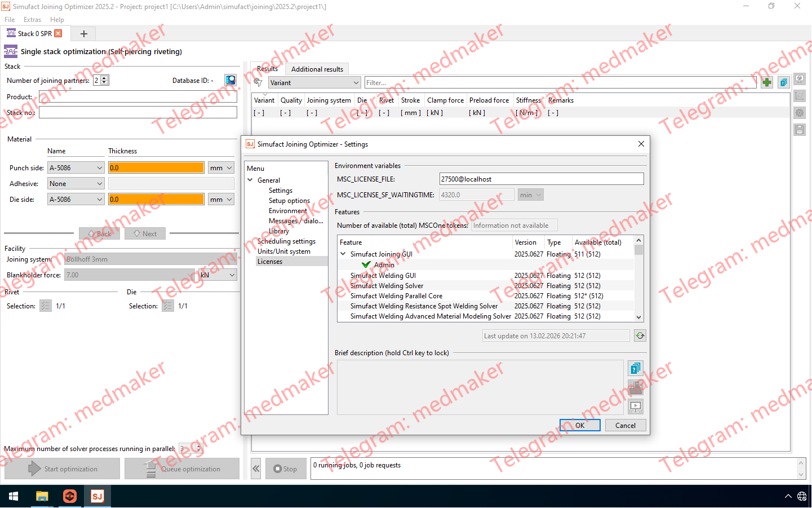Image resolution: width=812 pixels, height=508 pixels.
Task: Open the Database ID browser icon
Action: [230, 79]
